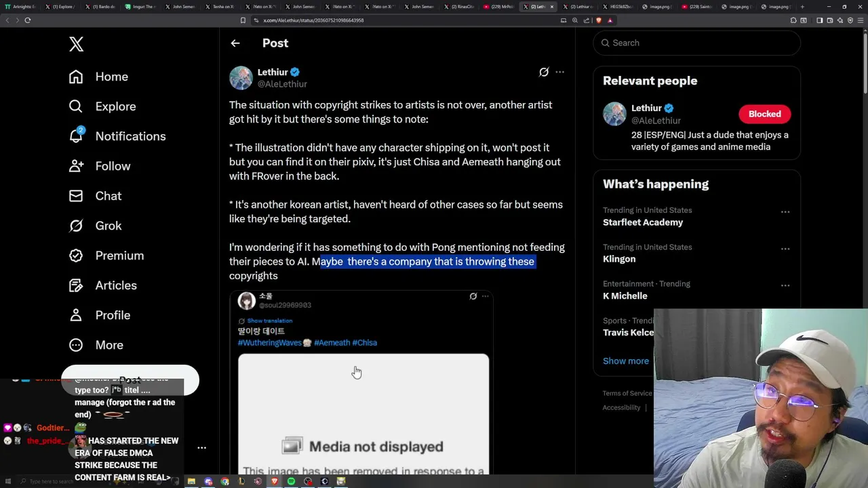Click the zoom magnifier in the address bar
The width and height of the screenshot is (868, 488).
click(575, 20)
